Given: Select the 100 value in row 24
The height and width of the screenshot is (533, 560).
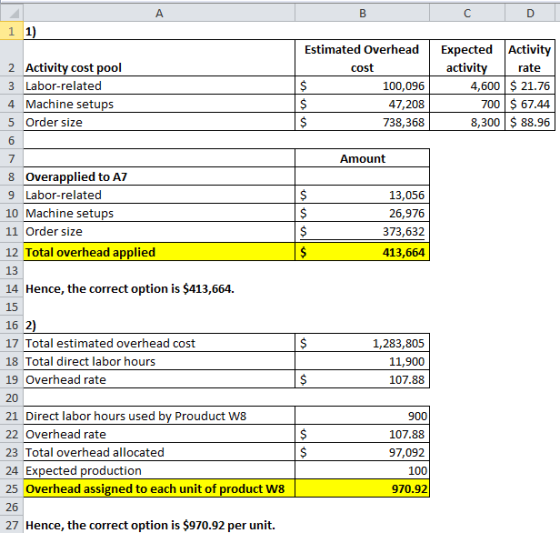Looking at the screenshot, I should coord(362,470).
